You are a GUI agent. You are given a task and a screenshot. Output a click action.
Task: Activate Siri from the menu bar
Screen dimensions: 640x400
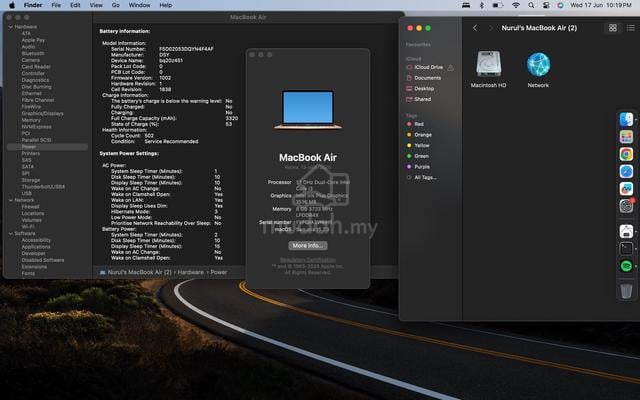[560, 5]
